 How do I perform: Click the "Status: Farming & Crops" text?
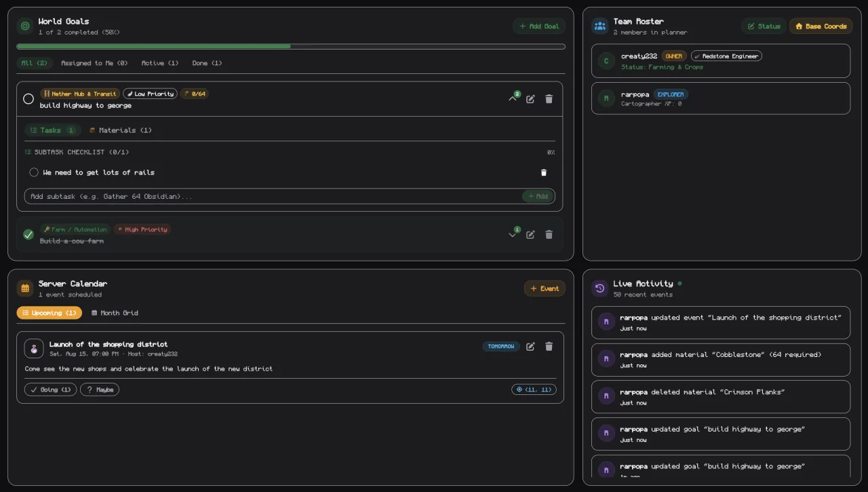click(x=662, y=67)
